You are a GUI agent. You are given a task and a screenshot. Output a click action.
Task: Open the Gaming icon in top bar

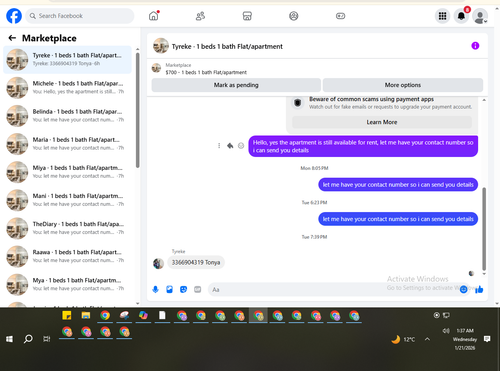click(x=340, y=16)
